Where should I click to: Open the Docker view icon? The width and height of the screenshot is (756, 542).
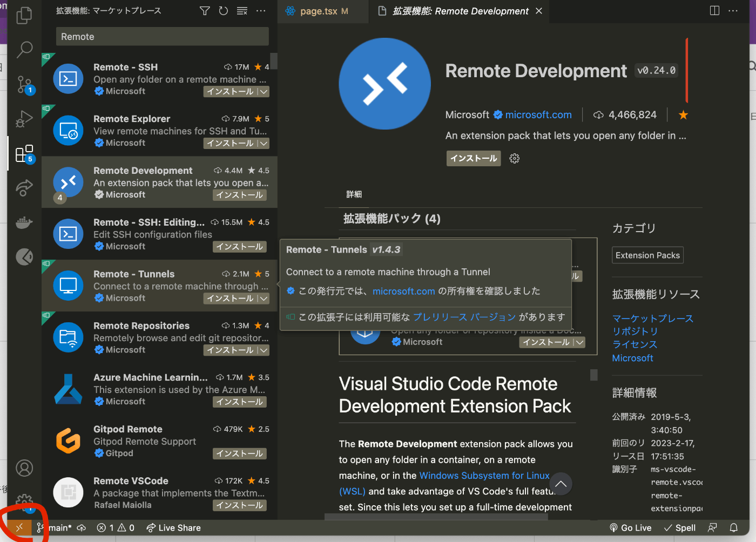[x=24, y=222]
